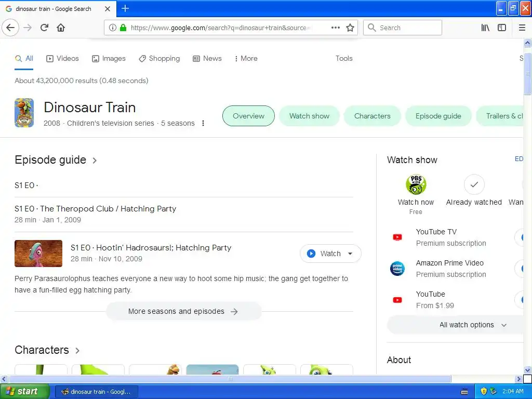Toggle the sidebar view icon
The width and height of the screenshot is (532, 399).
(x=502, y=28)
